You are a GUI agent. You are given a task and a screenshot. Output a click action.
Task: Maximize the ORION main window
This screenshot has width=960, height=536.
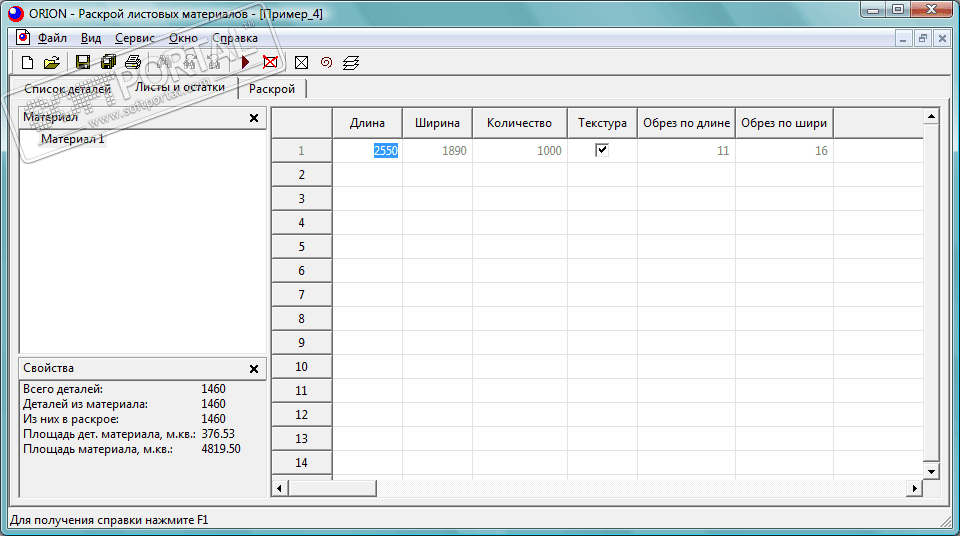(x=898, y=9)
